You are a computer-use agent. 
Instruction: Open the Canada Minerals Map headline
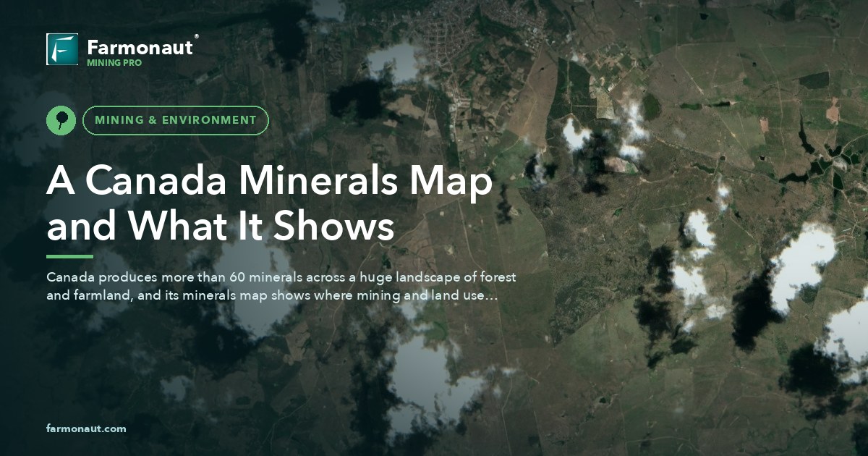click(x=269, y=203)
